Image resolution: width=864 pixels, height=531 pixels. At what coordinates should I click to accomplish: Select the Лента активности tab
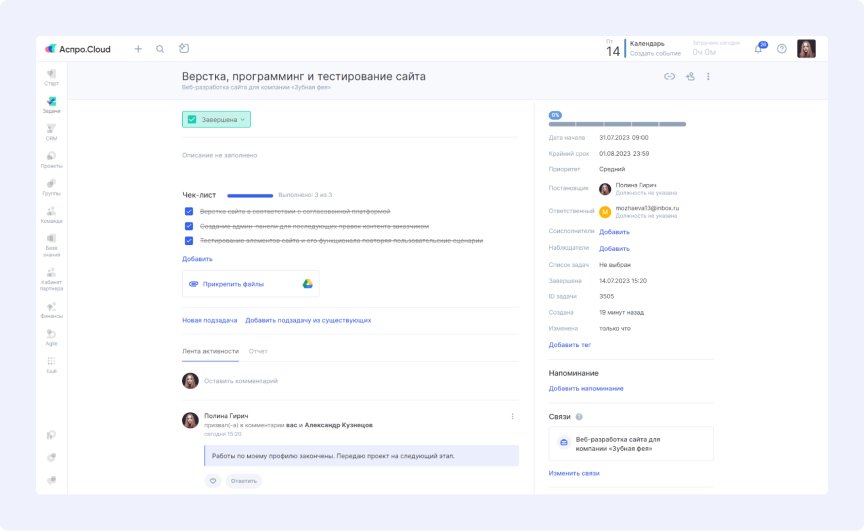(x=210, y=351)
